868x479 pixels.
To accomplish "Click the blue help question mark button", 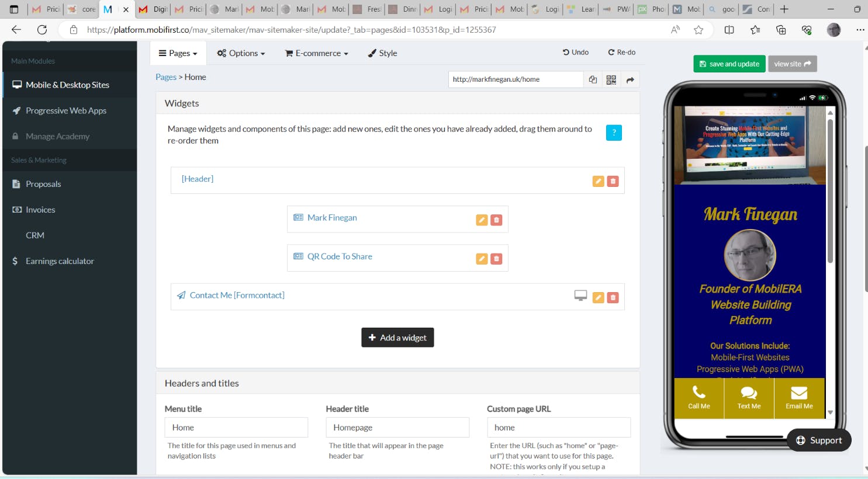I will (614, 133).
